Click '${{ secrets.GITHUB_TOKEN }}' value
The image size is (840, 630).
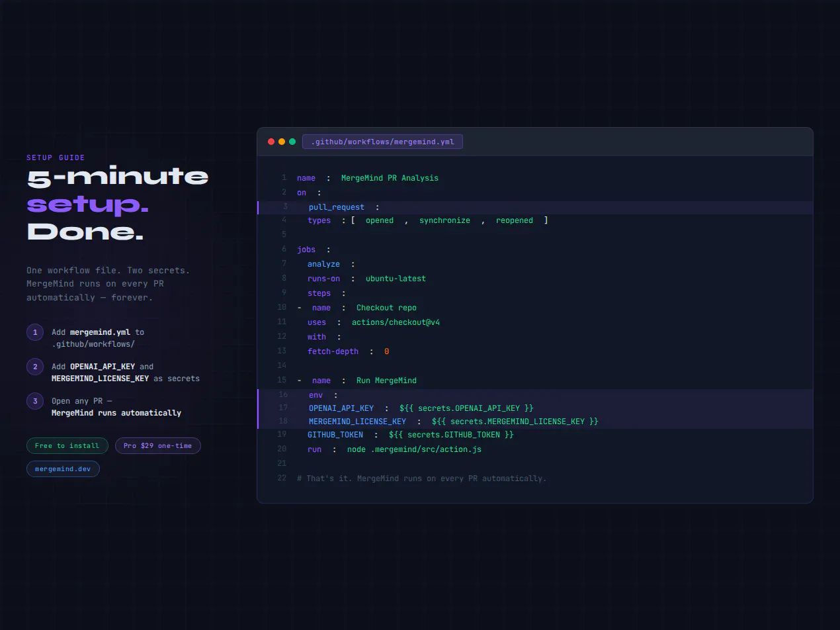[451, 435]
